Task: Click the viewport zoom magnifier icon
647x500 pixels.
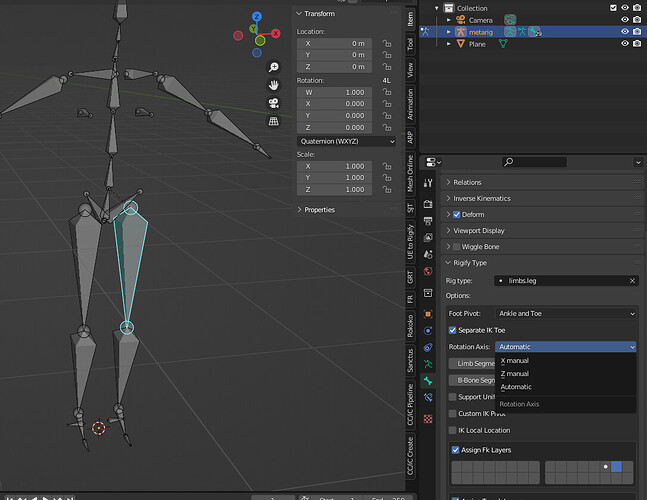Action: tap(274, 67)
